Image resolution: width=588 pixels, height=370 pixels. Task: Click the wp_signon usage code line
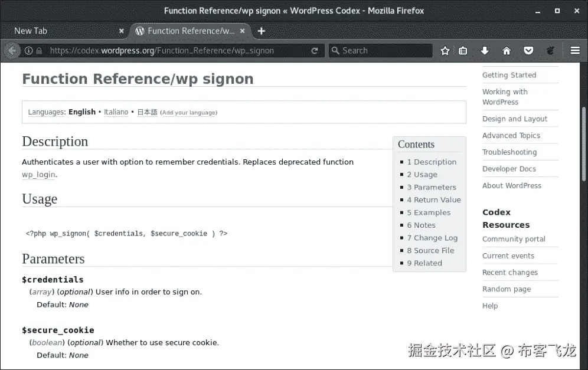click(x=126, y=234)
